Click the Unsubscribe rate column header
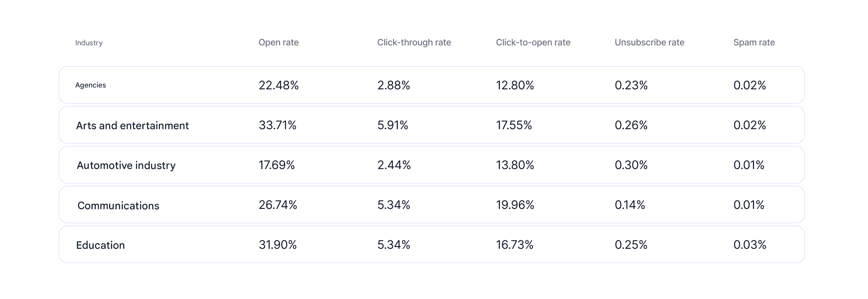This screenshot has width=868, height=299. point(649,42)
